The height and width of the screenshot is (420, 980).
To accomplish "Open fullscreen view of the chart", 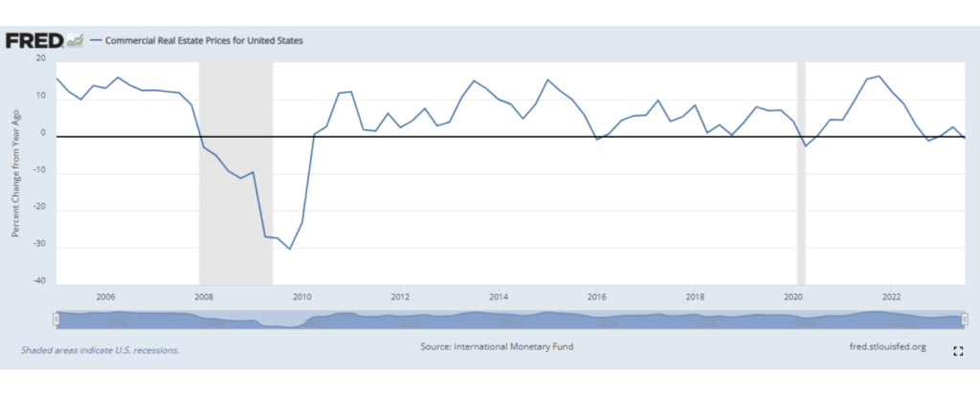I will [x=958, y=352].
